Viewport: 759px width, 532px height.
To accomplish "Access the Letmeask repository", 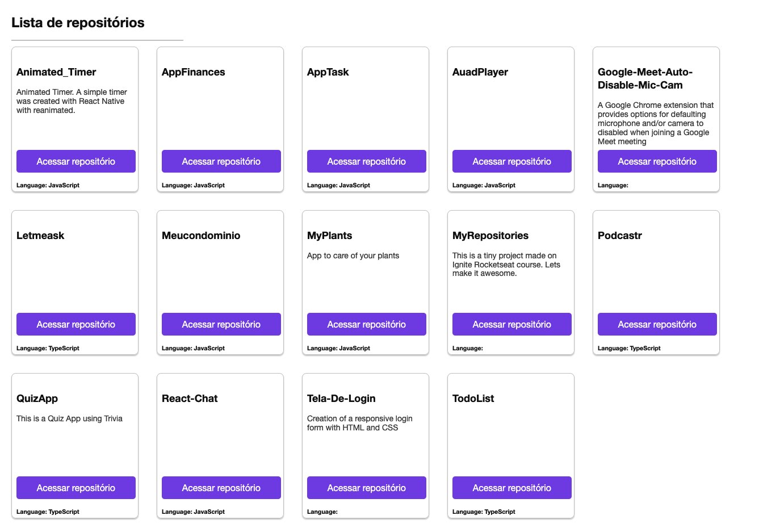I will (76, 324).
